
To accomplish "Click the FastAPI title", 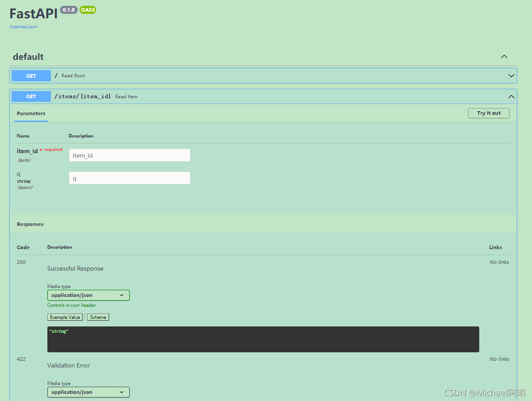I will pyautogui.click(x=33, y=14).
